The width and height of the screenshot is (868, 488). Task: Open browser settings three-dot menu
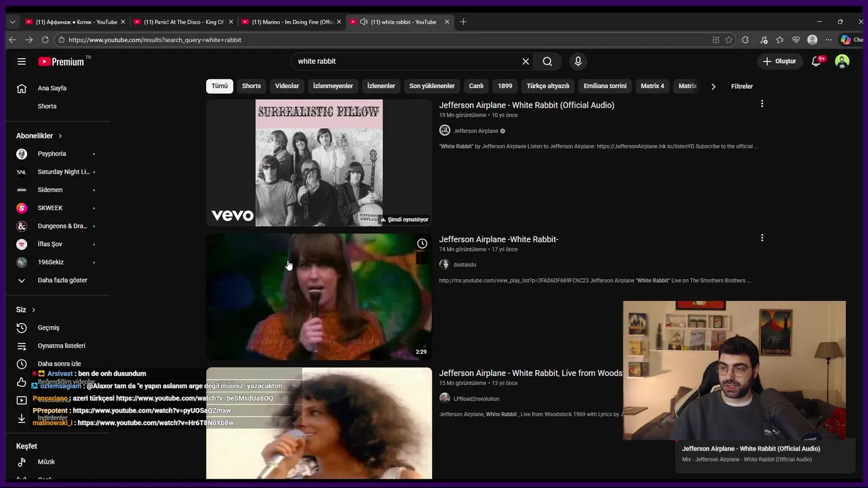(828, 39)
